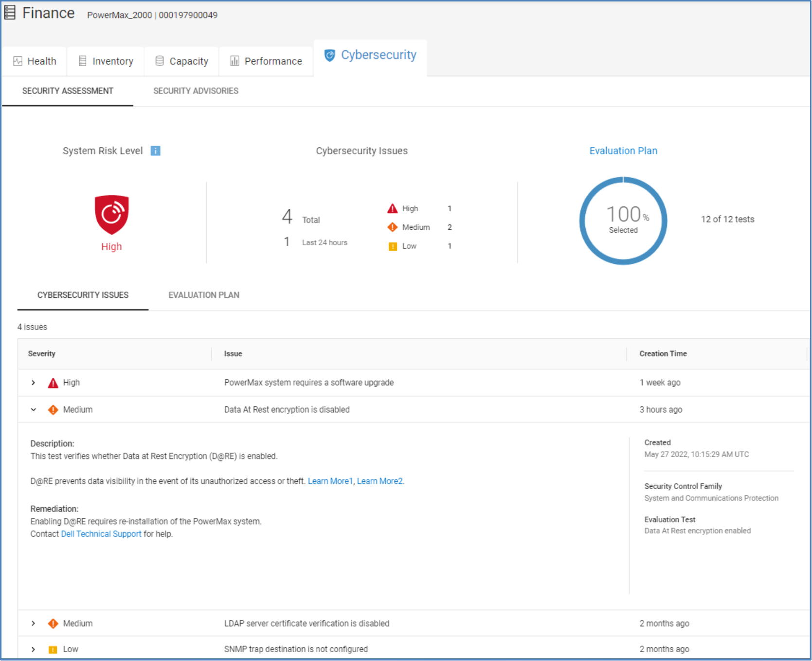Switch to Security Advisories subtab
The image size is (812, 661).
click(x=196, y=91)
